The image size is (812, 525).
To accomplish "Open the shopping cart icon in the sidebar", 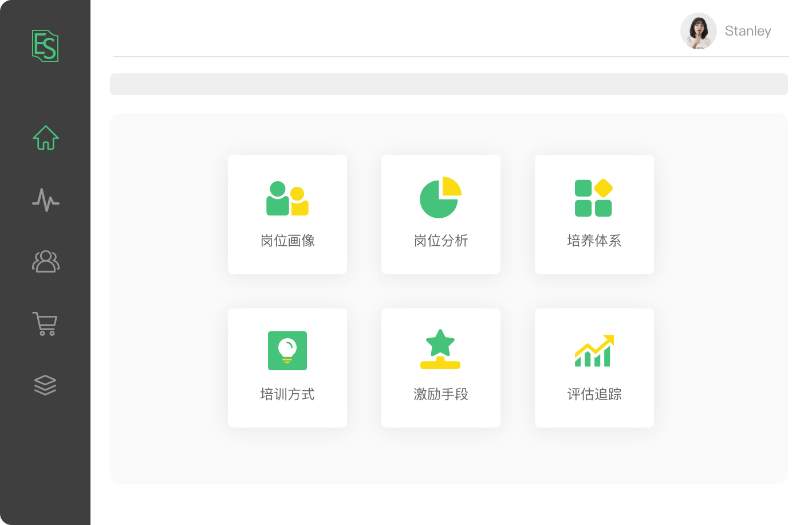I will pos(45,324).
